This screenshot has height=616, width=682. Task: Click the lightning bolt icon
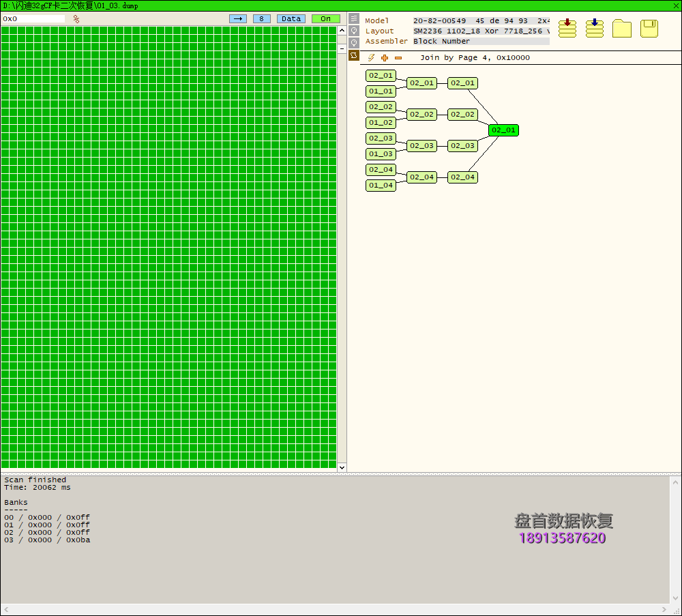click(371, 57)
